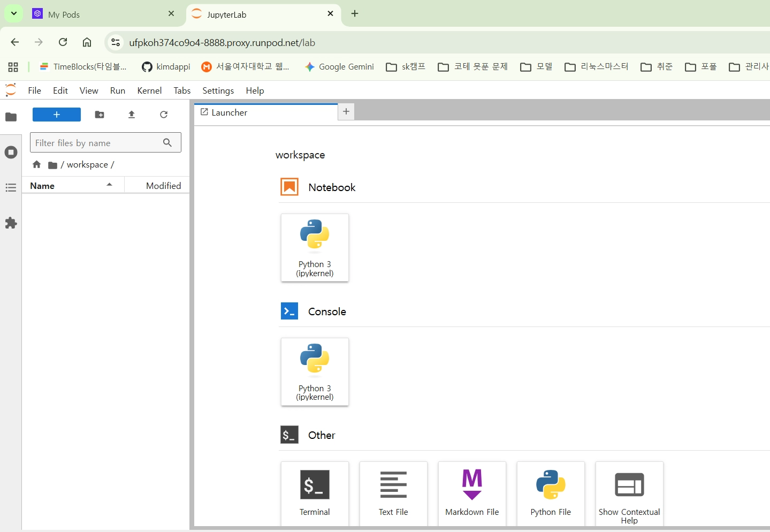Expand the browser tab search dropdown
The height and width of the screenshot is (532, 770).
coord(13,13)
